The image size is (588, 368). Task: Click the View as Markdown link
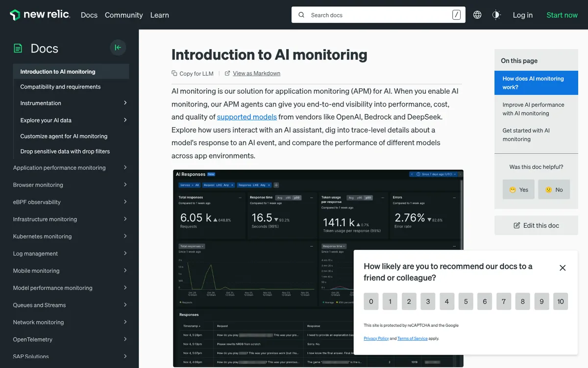click(x=257, y=73)
